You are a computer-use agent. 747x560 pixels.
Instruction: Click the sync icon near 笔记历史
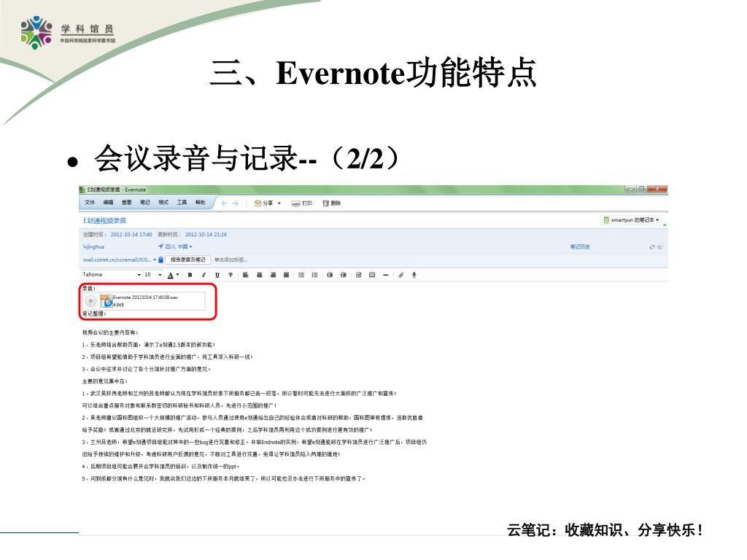[x=652, y=247]
